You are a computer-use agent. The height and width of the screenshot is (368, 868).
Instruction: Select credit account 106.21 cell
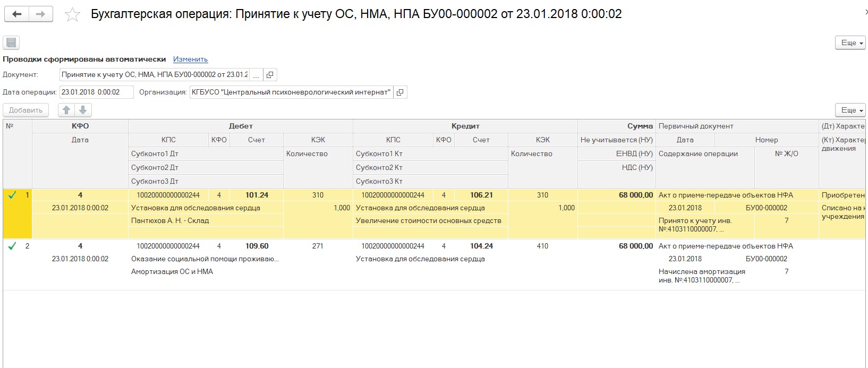click(x=481, y=195)
